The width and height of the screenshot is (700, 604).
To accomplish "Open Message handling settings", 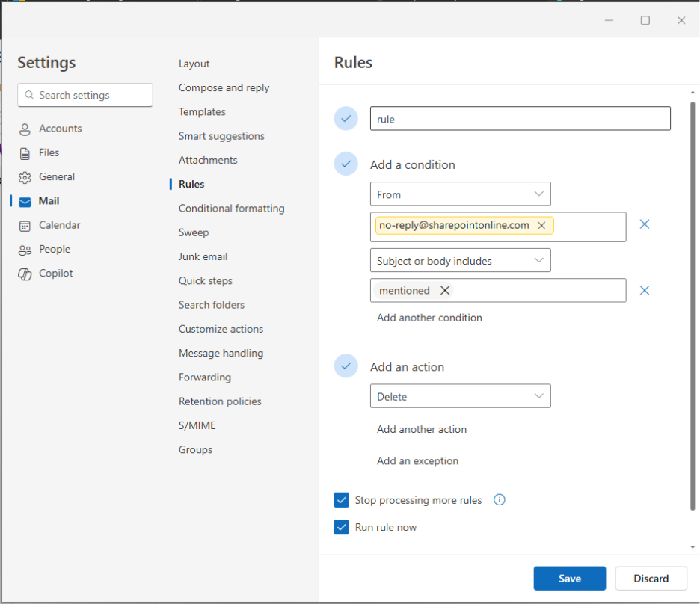I will (x=221, y=354).
